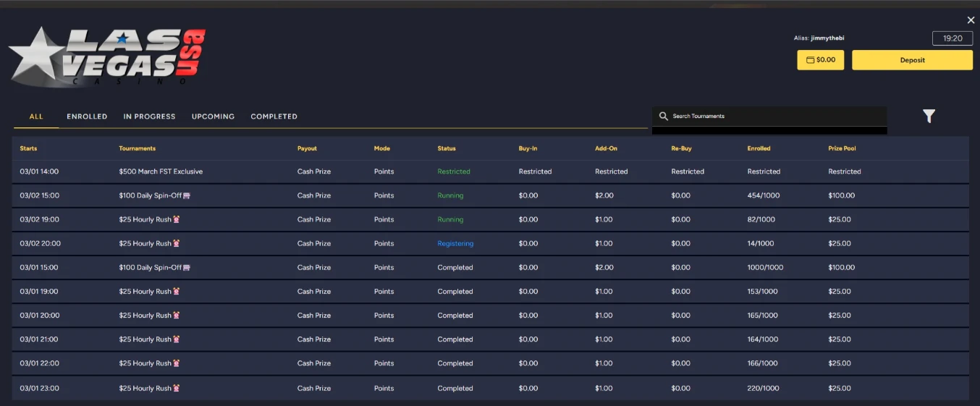Show the UPCOMING tournaments tab
Viewport: 980px width, 406px height.
[213, 116]
